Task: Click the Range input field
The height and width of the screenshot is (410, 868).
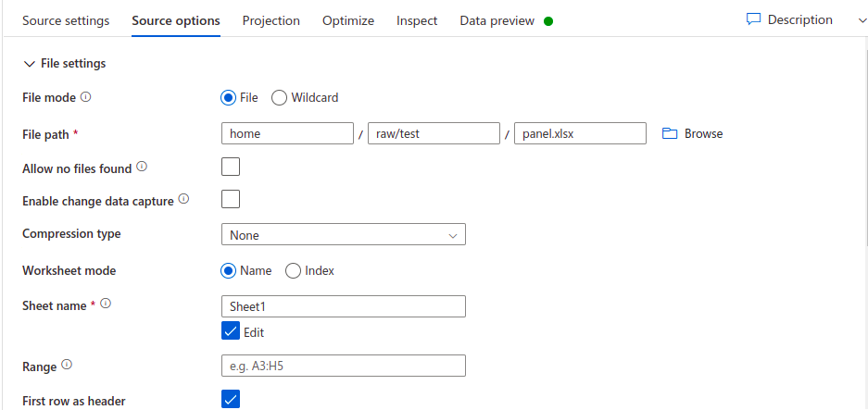Action: [343, 366]
